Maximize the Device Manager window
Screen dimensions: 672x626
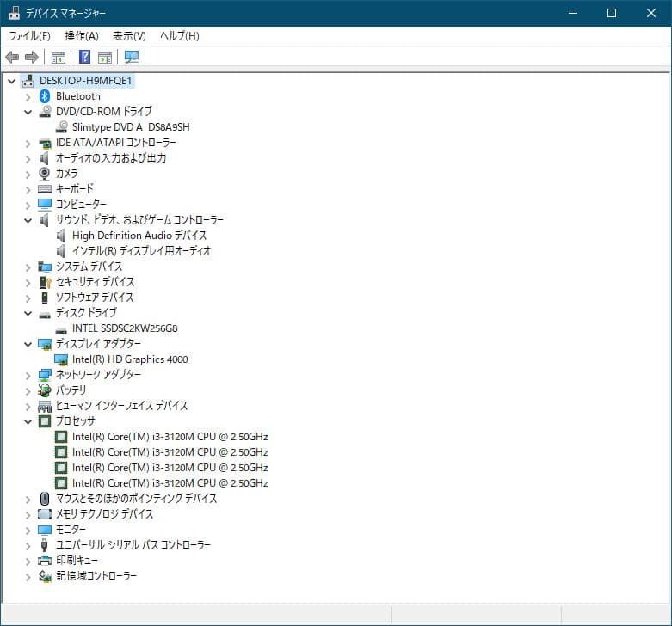(x=612, y=13)
